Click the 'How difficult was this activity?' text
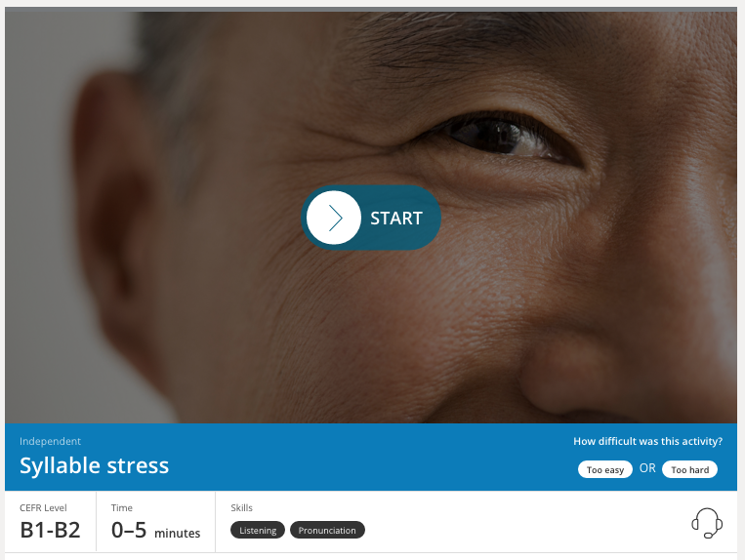 click(x=647, y=441)
